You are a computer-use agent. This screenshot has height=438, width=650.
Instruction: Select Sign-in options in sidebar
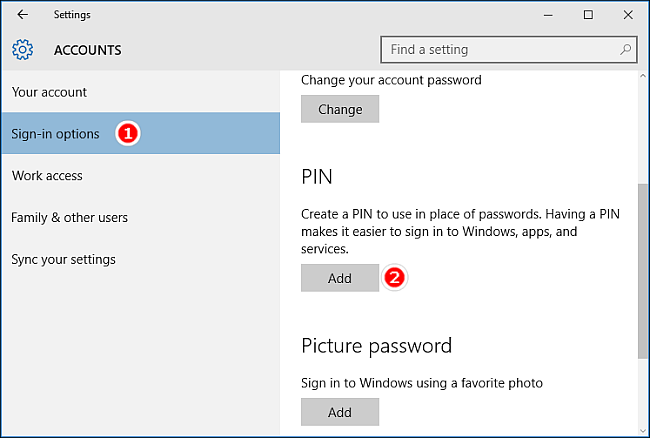pos(141,133)
